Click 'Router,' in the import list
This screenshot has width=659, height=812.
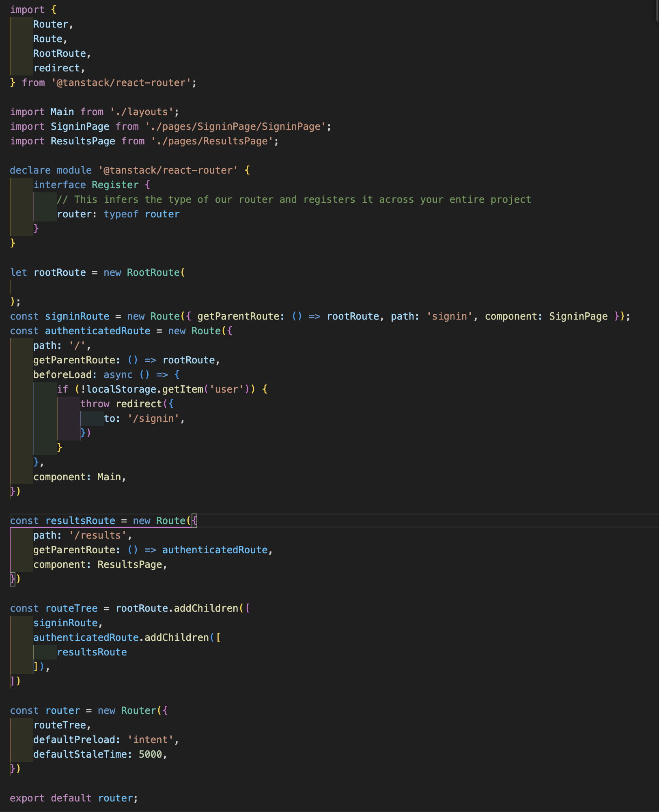pyautogui.click(x=53, y=24)
